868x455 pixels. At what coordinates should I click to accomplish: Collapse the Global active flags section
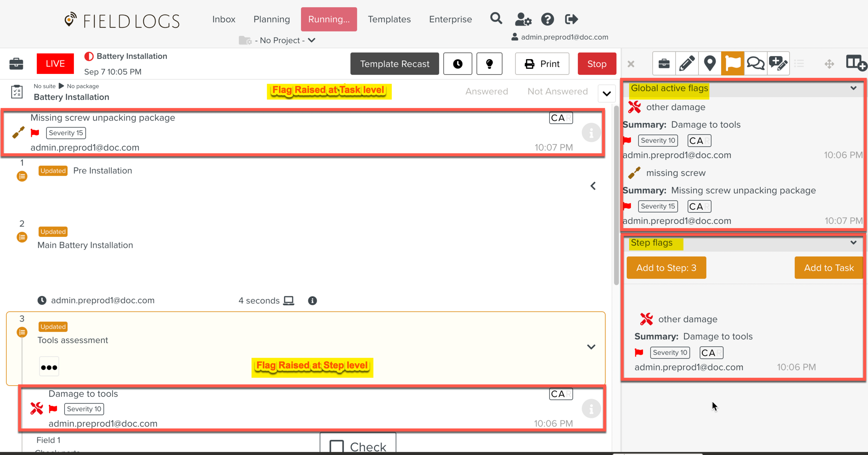coord(853,88)
